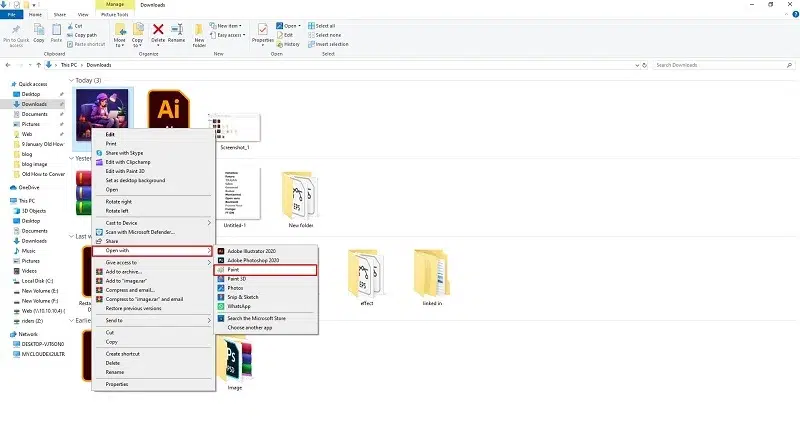Click History in the ribbon
This screenshot has width=800, height=421.
tap(288, 44)
